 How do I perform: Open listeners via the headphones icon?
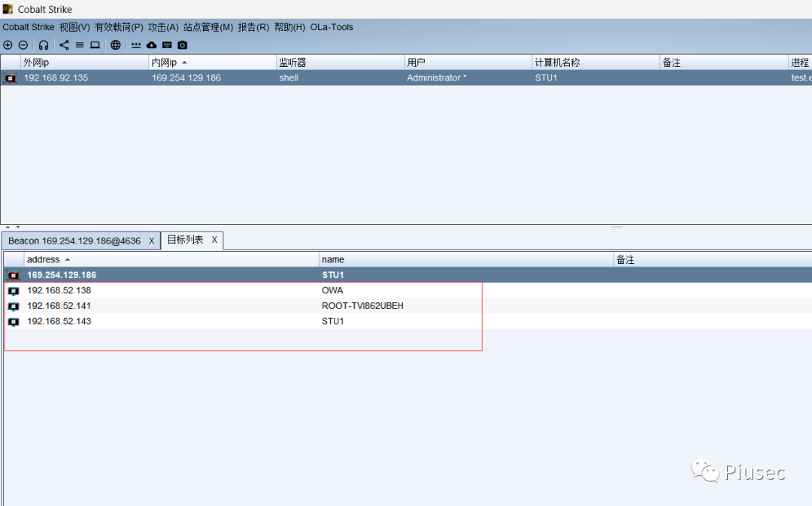point(44,45)
